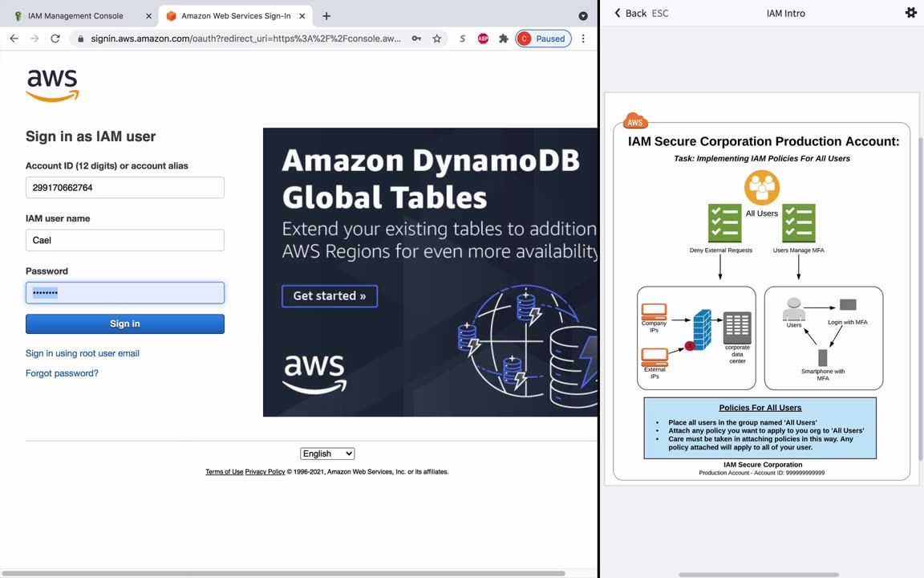
Task: Open saved password key icon
Action: click(x=416, y=39)
